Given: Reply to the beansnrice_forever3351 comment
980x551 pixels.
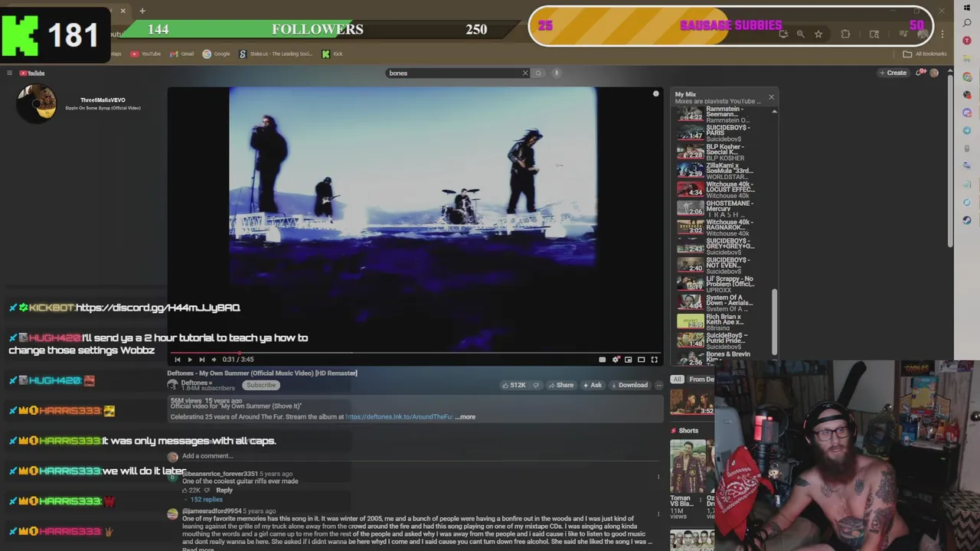Looking at the screenshot, I should [224, 491].
